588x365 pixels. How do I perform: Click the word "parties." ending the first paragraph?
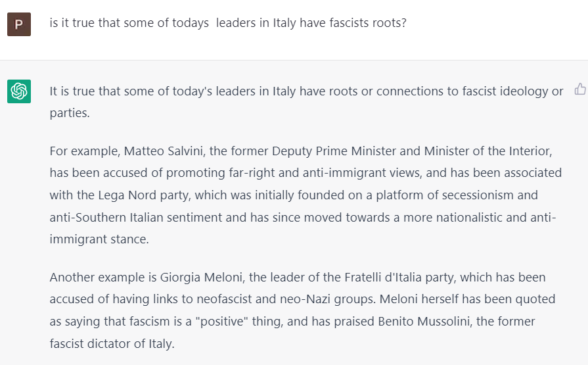tap(69, 113)
